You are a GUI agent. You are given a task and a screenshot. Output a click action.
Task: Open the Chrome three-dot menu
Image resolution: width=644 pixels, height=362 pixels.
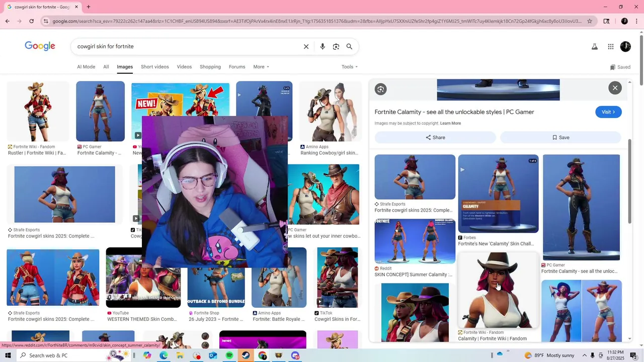pyautogui.click(x=636, y=21)
